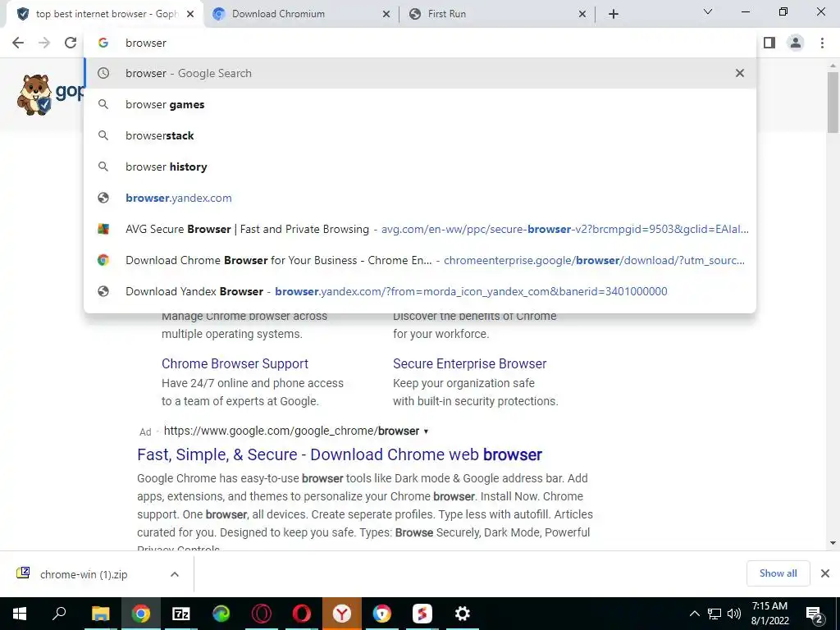Click the network tray icon
This screenshot has height=630, width=840.
pos(714,614)
